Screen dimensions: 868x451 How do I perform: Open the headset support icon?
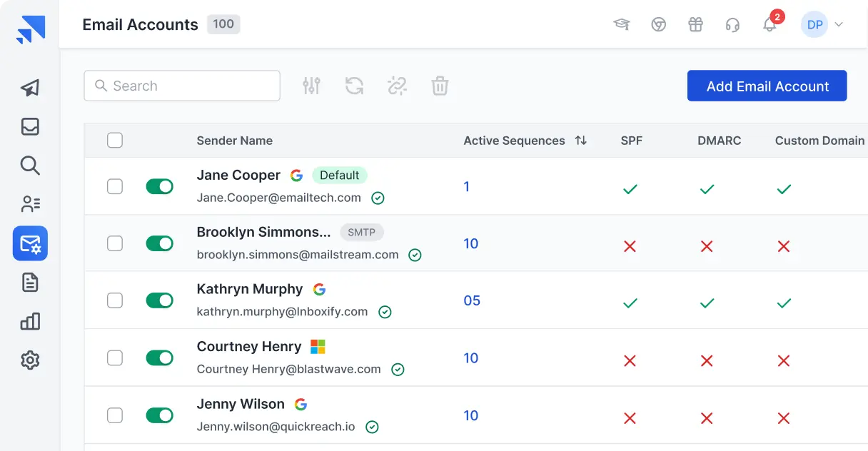click(733, 24)
